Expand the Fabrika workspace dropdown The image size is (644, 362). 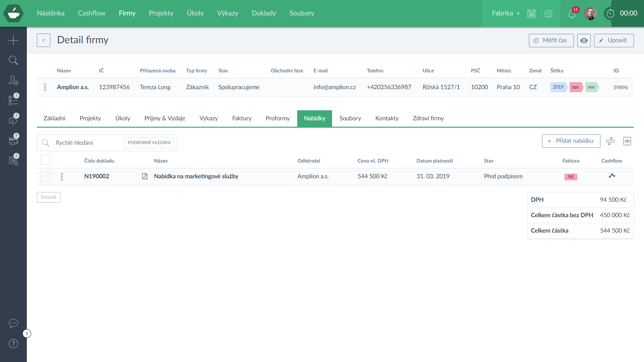506,13
